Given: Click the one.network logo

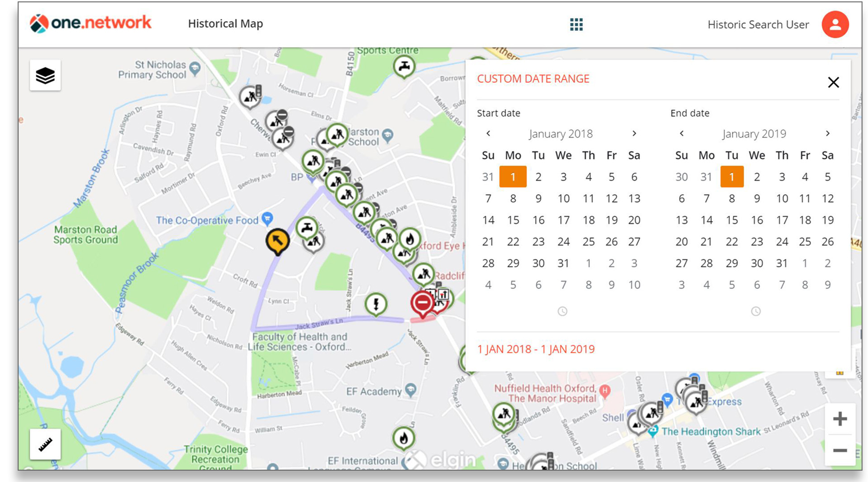Looking at the screenshot, I should pyautogui.click(x=91, y=23).
